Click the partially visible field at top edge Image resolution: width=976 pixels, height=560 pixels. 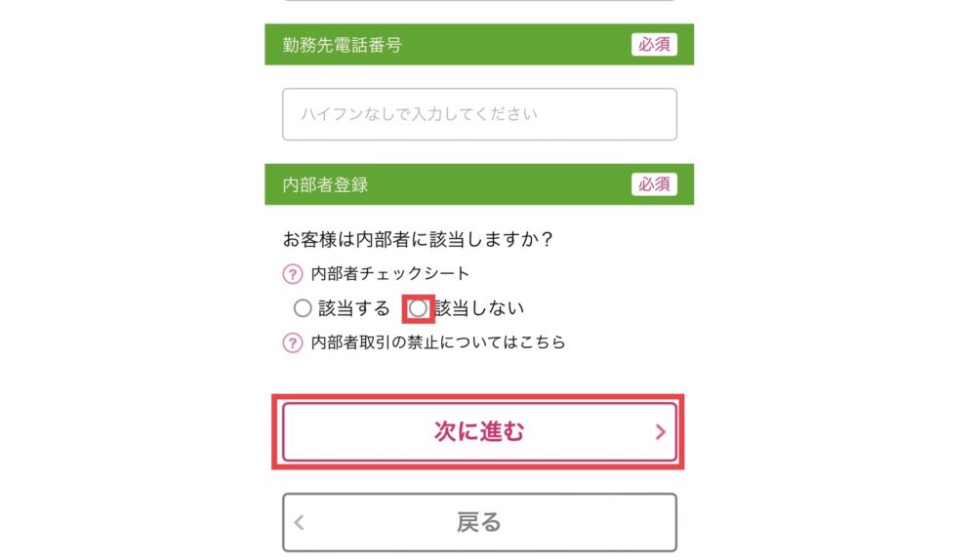click(479, 1)
